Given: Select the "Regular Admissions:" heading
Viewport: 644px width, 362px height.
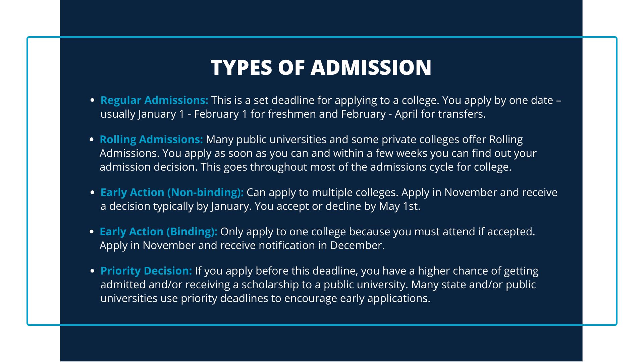Looking at the screenshot, I should [x=154, y=100].
